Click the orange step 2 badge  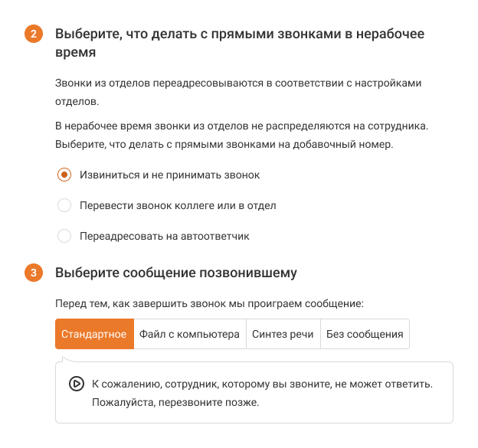(x=34, y=35)
